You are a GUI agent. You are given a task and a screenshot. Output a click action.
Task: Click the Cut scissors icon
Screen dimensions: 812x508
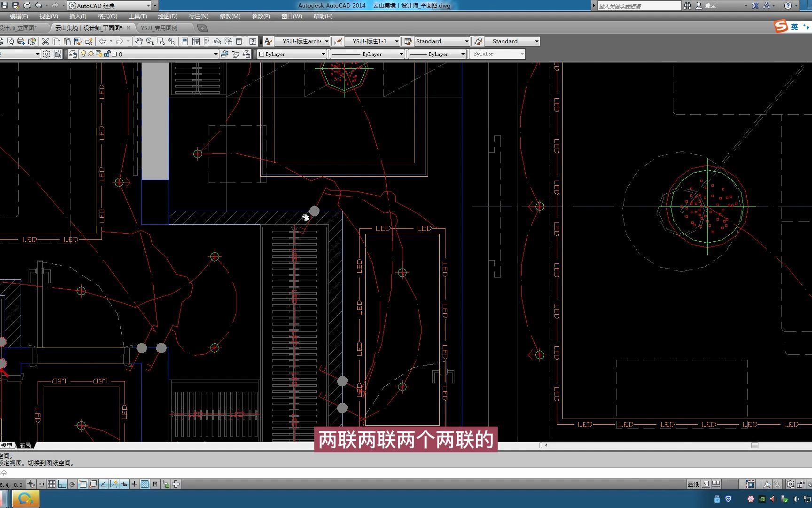(46, 41)
